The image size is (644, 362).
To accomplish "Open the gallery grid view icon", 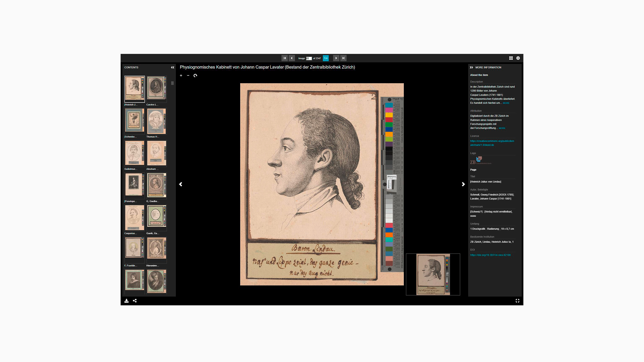I will 511,58.
